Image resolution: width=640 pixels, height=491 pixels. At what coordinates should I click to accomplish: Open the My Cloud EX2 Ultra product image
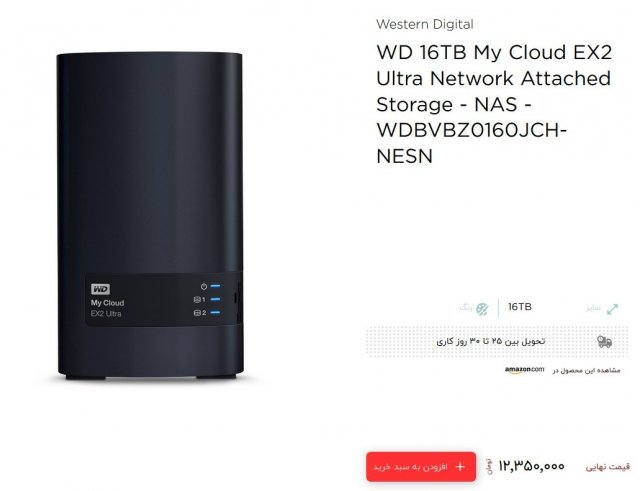150,216
